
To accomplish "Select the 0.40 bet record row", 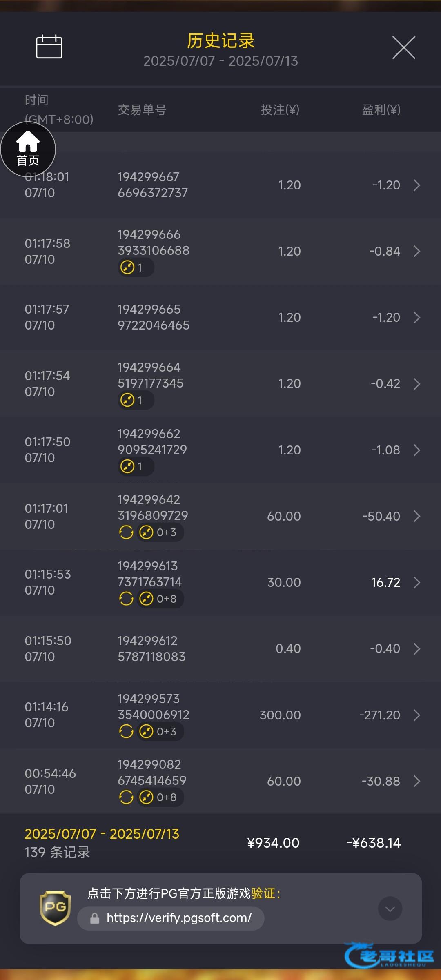I will (220, 648).
